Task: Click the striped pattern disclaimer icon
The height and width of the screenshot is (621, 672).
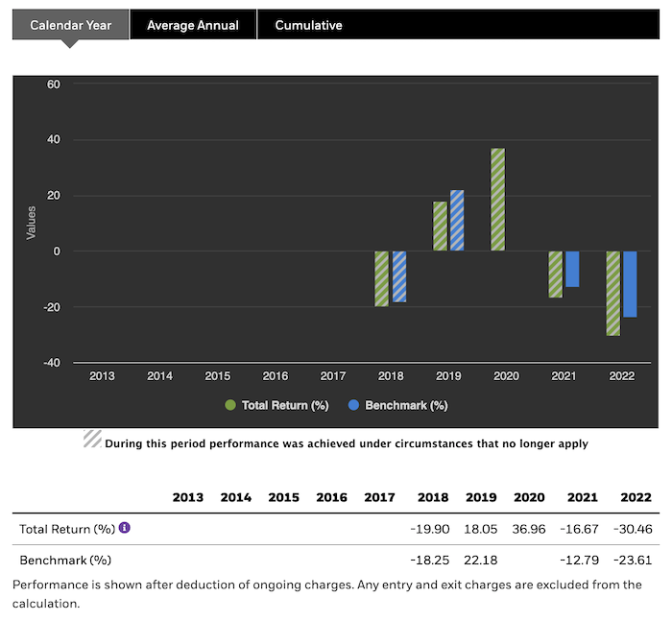Action: tap(92, 440)
